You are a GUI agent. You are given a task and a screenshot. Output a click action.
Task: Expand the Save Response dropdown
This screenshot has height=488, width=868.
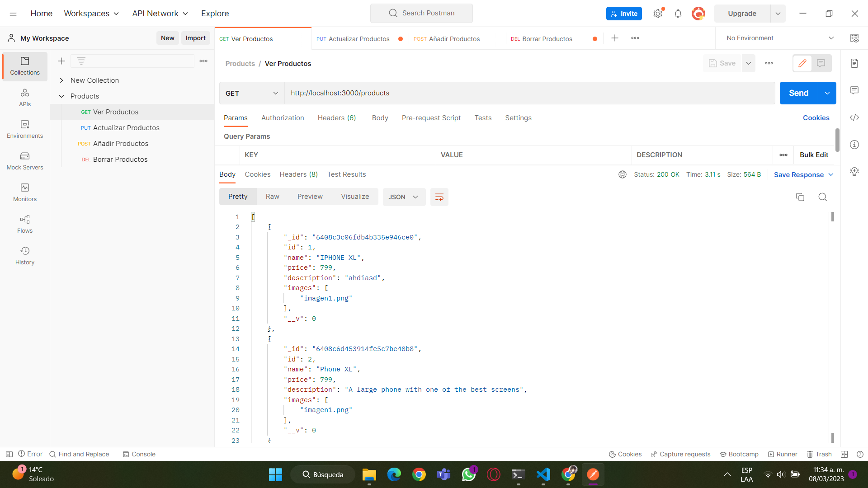(x=831, y=174)
